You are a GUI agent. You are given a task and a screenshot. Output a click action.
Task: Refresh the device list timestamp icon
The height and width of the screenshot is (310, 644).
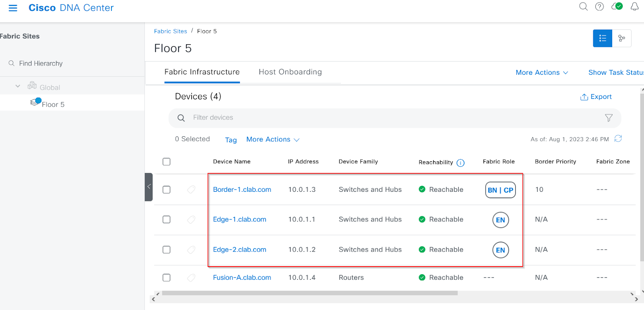[618, 138]
